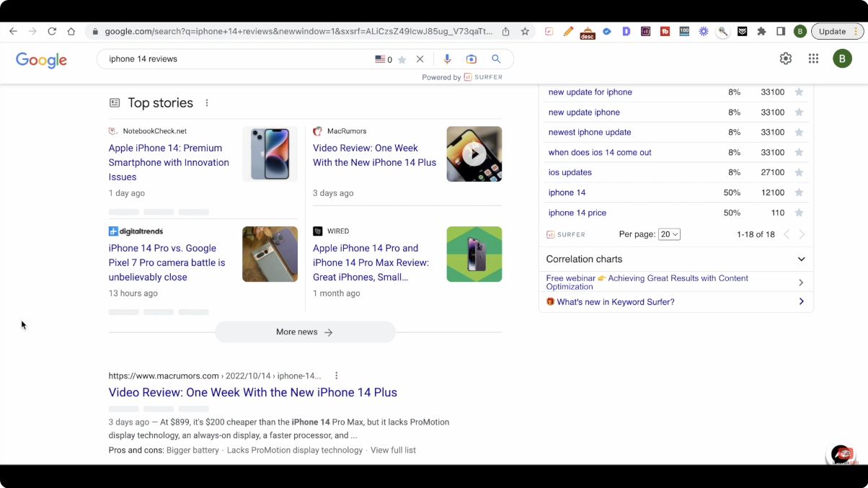
Task: Submit search with the magnifier icon
Action: pos(496,59)
